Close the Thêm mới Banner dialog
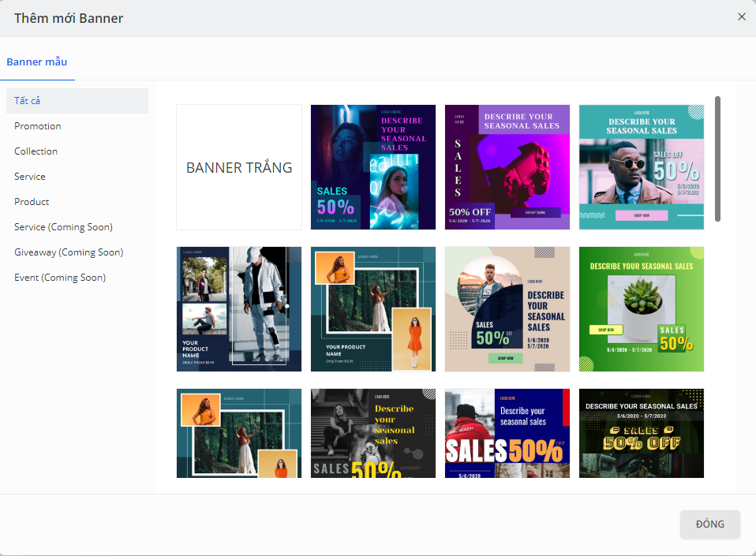Image resolution: width=756 pixels, height=556 pixels. pyautogui.click(x=742, y=17)
